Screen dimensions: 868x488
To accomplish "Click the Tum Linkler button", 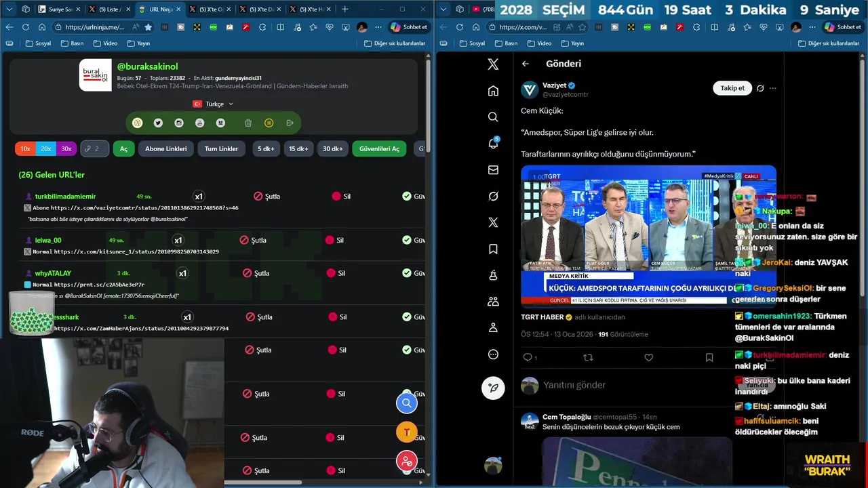I will pyautogui.click(x=221, y=148).
